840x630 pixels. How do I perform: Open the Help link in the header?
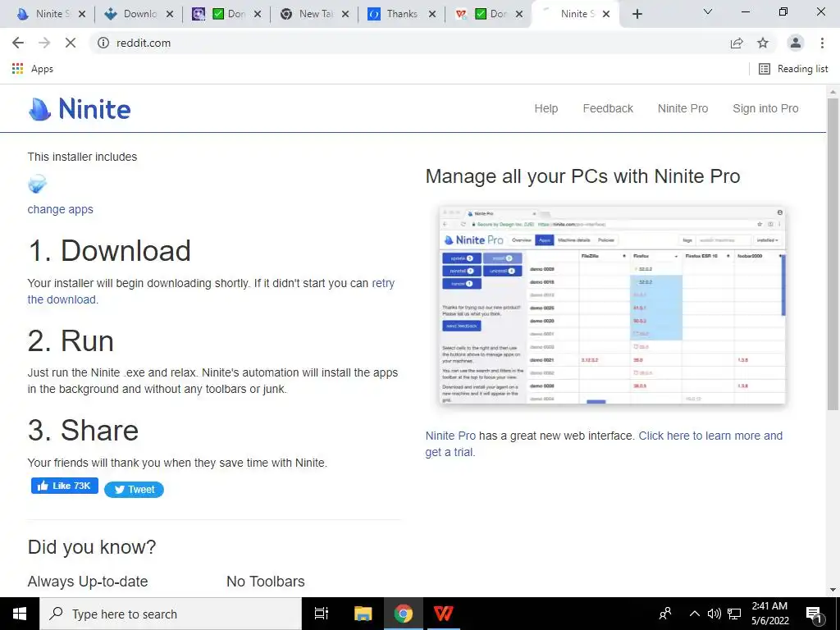pyautogui.click(x=546, y=108)
